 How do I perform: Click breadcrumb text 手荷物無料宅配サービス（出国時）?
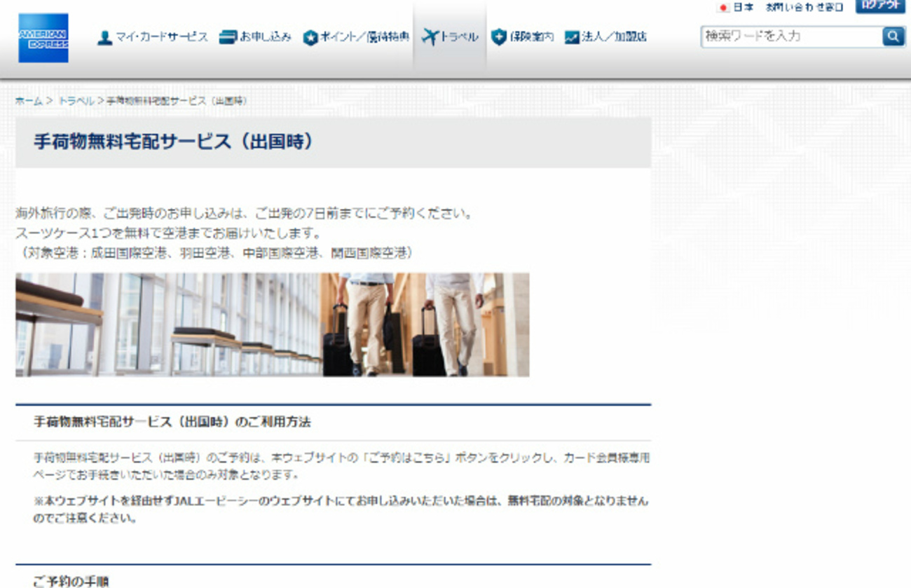click(177, 101)
